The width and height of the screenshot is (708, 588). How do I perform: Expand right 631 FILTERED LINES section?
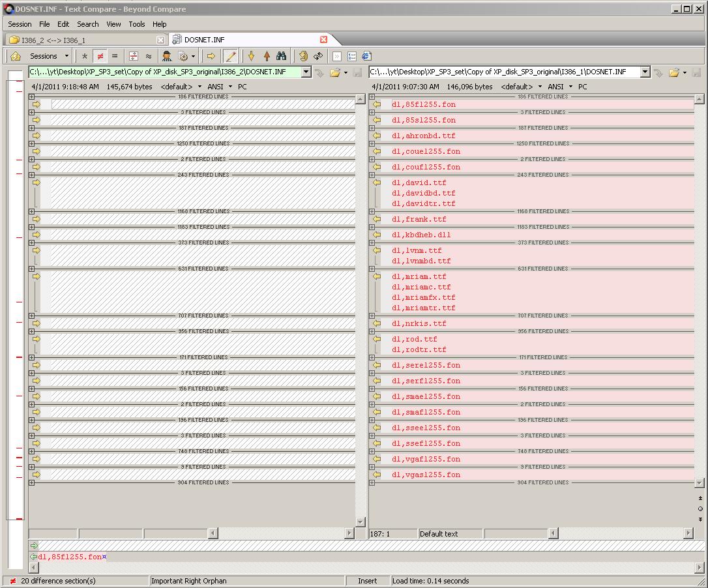tap(372, 269)
